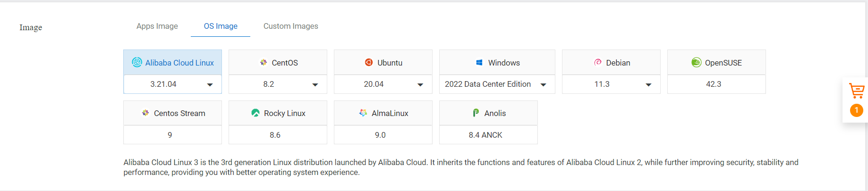This screenshot has height=191, width=868.
Task: Open CentOS 8.2 version dropdown arrow
Action: pyautogui.click(x=315, y=85)
